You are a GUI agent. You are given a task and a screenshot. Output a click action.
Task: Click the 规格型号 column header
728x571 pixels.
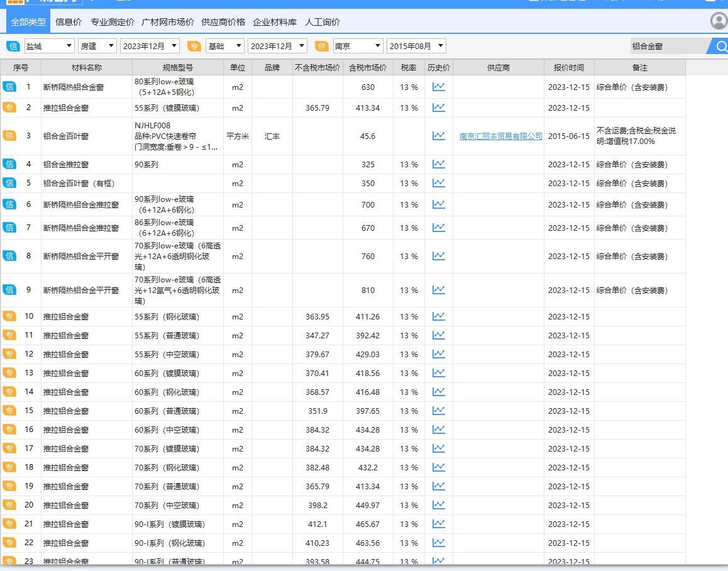(x=178, y=67)
